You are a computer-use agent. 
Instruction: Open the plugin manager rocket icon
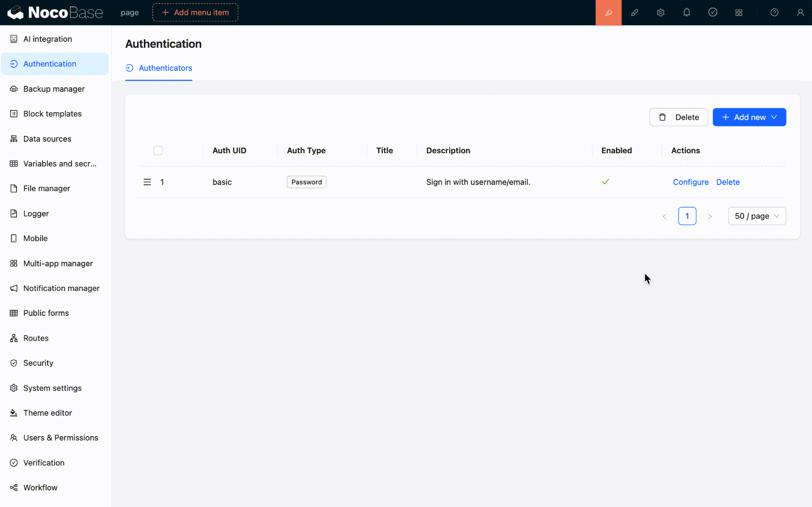[634, 12]
